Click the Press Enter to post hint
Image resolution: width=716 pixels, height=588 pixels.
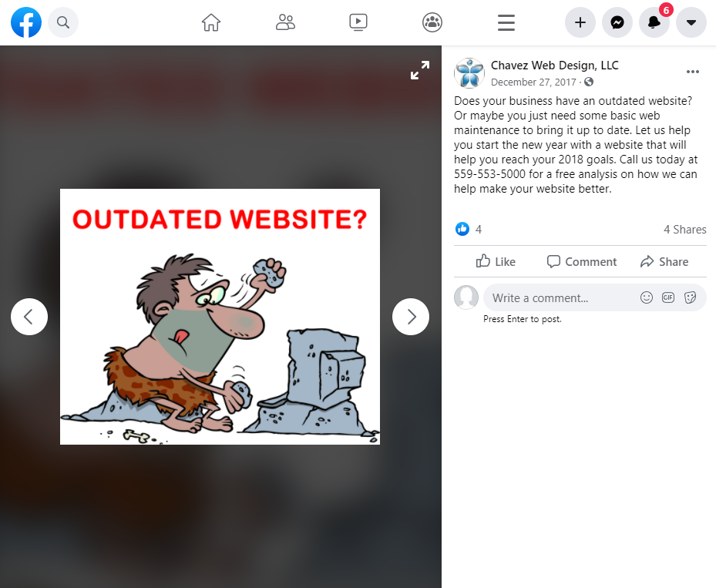[523, 319]
